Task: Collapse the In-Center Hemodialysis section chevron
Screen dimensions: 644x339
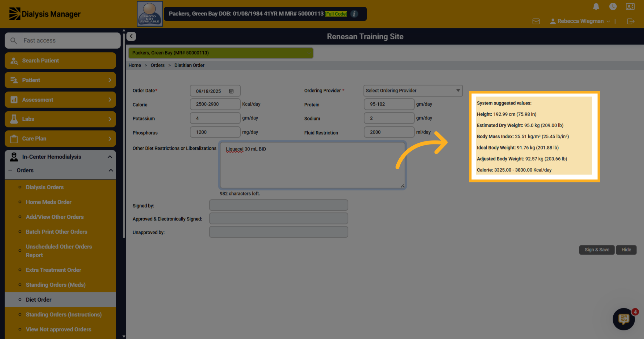Action: point(110,157)
